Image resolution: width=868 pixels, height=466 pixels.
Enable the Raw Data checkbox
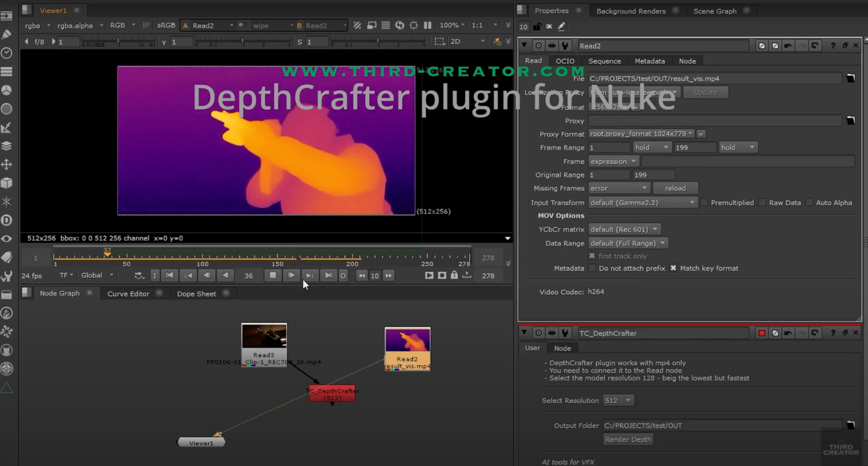click(762, 203)
